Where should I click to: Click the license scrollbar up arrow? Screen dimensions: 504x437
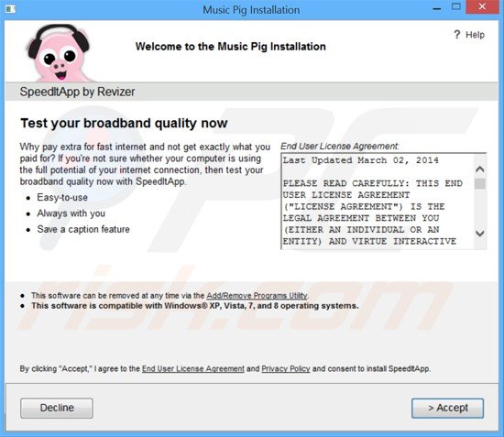pyautogui.click(x=480, y=169)
